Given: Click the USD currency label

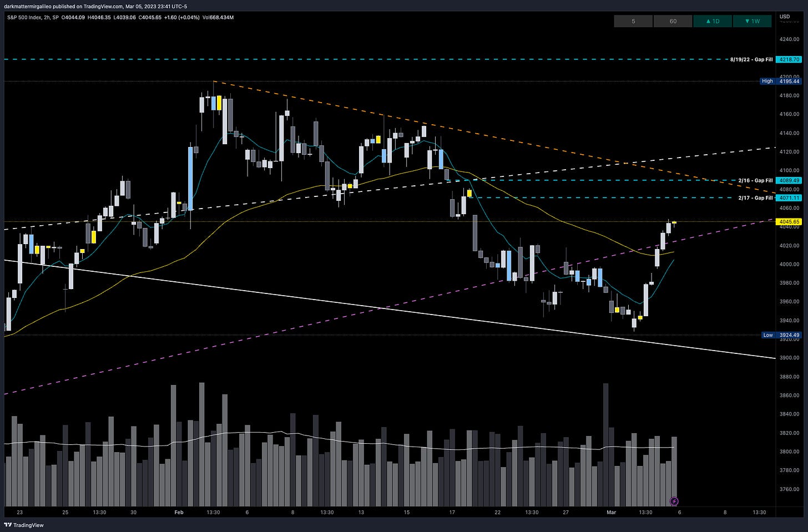Looking at the screenshot, I should pos(785,17).
